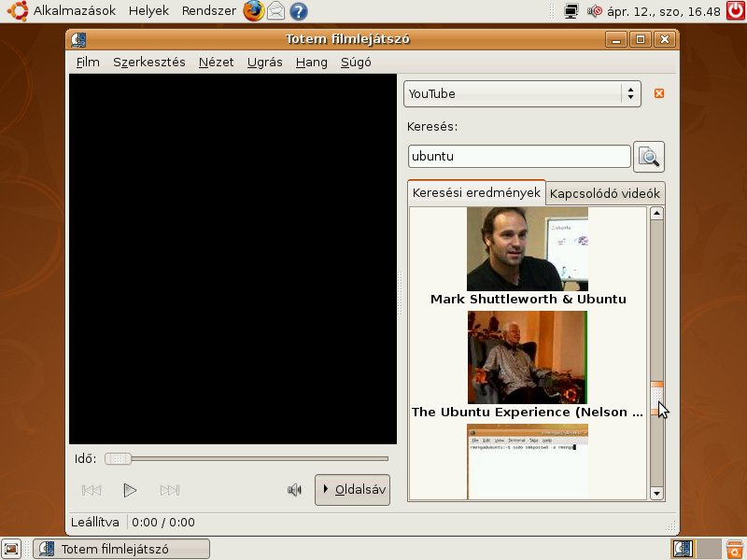Toggle the Oldalsáv sidebar button

(x=353, y=489)
